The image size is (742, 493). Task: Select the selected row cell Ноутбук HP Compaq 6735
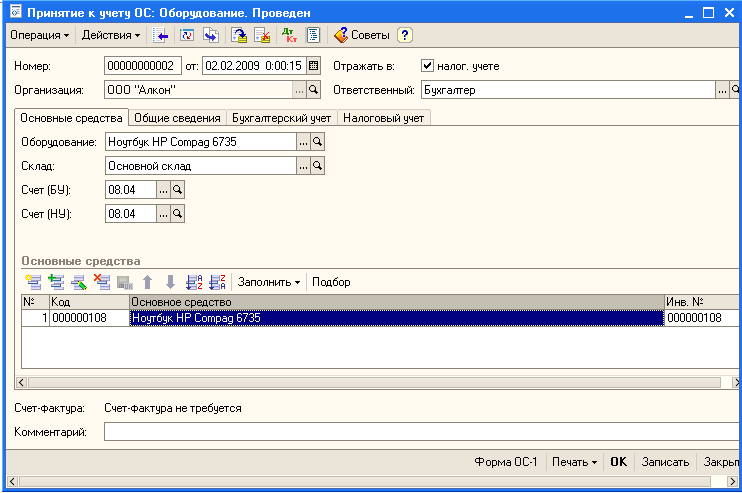click(x=397, y=318)
